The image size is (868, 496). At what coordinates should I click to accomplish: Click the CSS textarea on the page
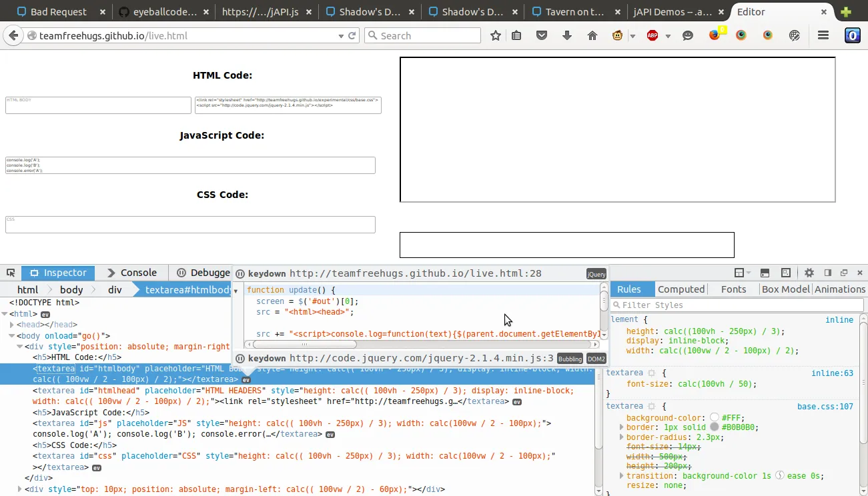click(190, 225)
